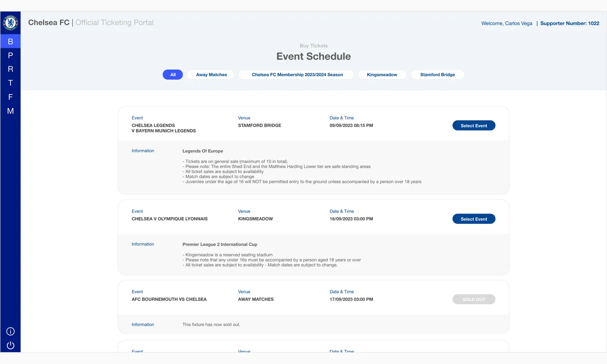This screenshot has width=607, height=364.
Task: Open the T sidebar item
Action: tap(11, 83)
